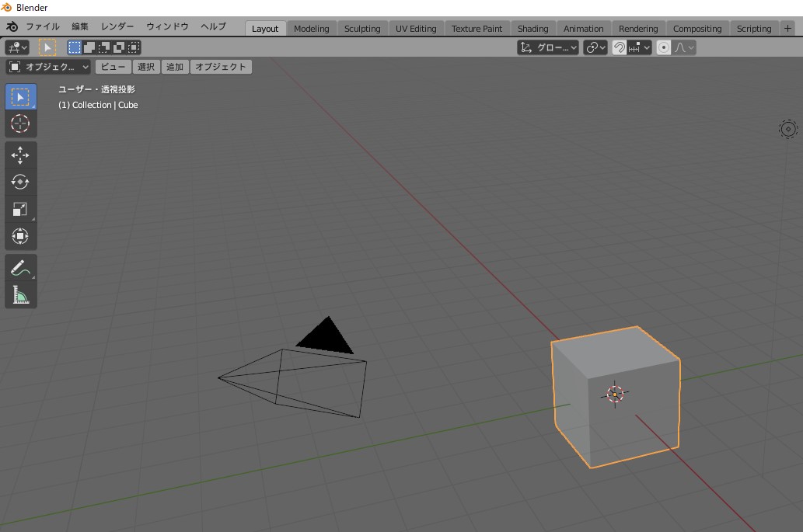The height and width of the screenshot is (532, 803).
Task: Click the Select Box tool
Action: coord(20,97)
